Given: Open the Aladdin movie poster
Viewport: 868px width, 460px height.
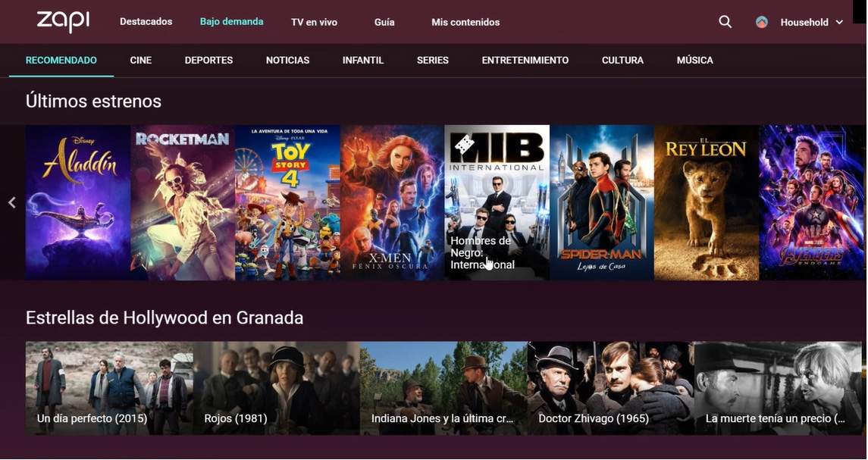Looking at the screenshot, I should [x=77, y=202].
